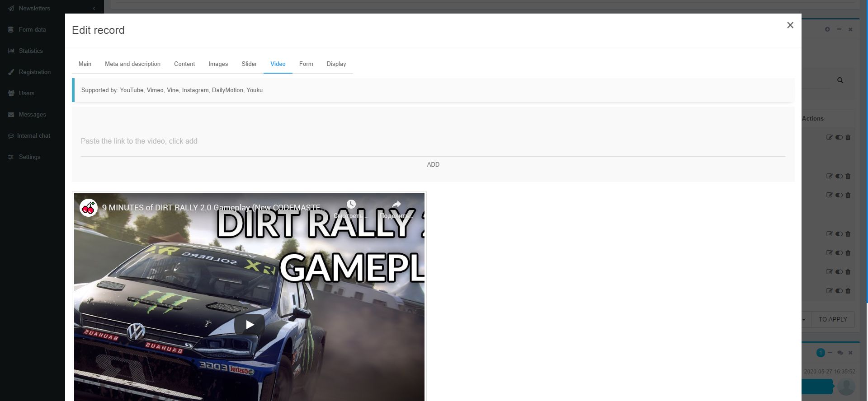
Task: Delete the second row with trash icon
Action: click(848, 176)
